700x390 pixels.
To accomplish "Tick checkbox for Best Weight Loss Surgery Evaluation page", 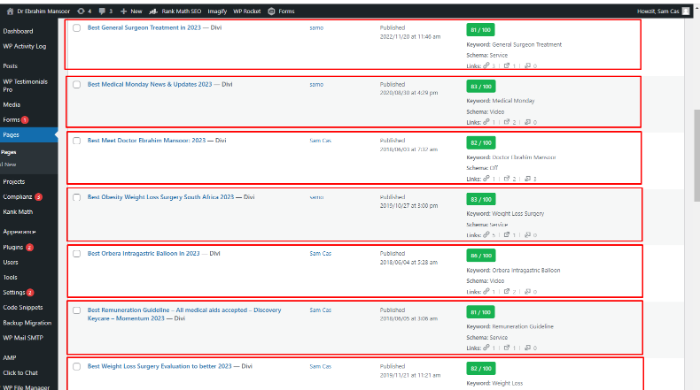I will 77,366.
